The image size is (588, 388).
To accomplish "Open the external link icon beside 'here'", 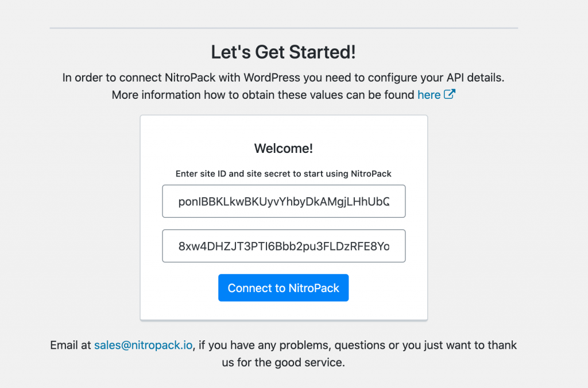I will (450, 94).
